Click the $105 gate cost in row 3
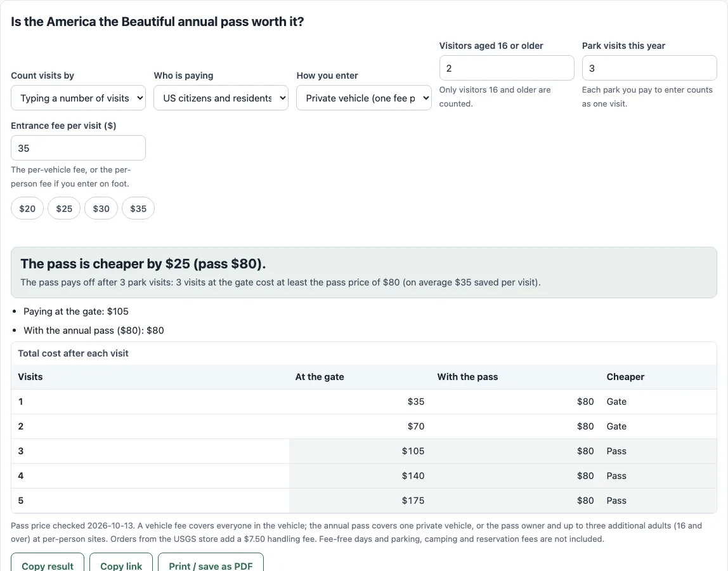728x571 pixels. tap(413, 450)
